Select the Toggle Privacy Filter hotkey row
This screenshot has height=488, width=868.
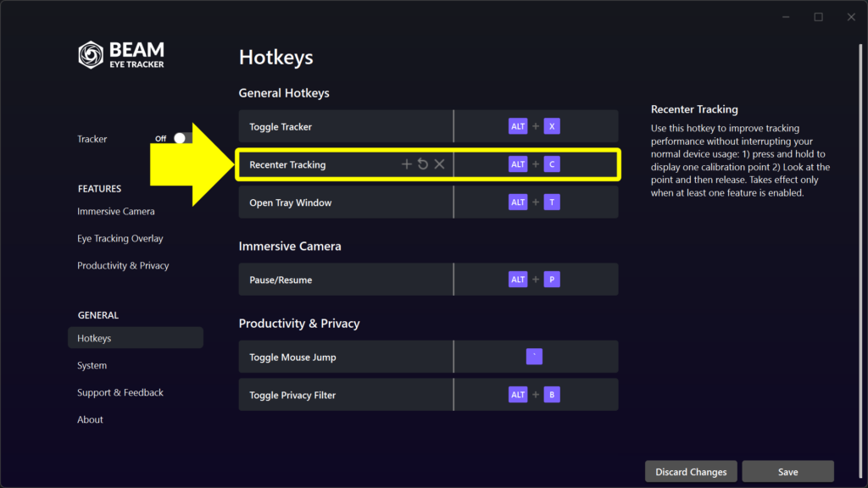(428, 395)
